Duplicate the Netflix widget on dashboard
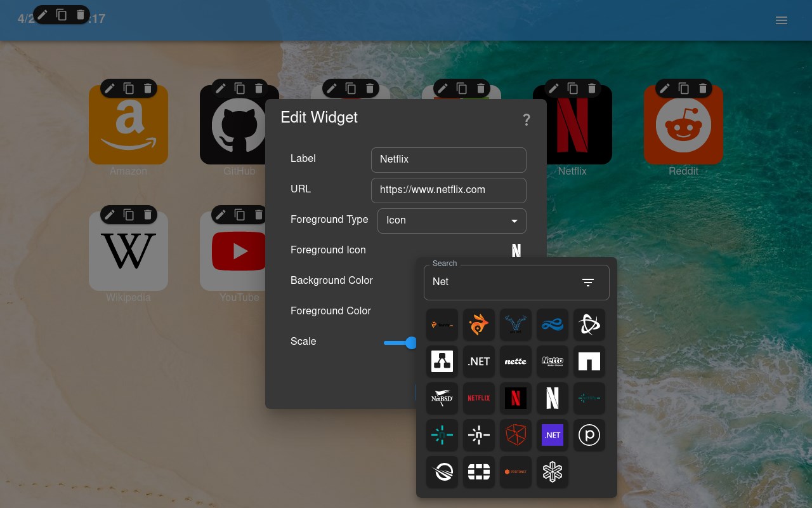The width and height of the screenshot is (812, 508). point(573,88)
